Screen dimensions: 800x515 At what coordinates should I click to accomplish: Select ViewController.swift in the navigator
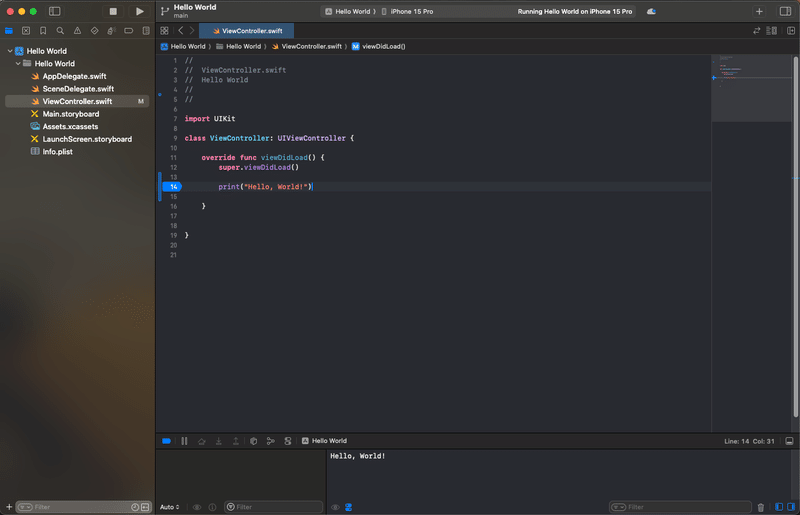tap(77, 101)
